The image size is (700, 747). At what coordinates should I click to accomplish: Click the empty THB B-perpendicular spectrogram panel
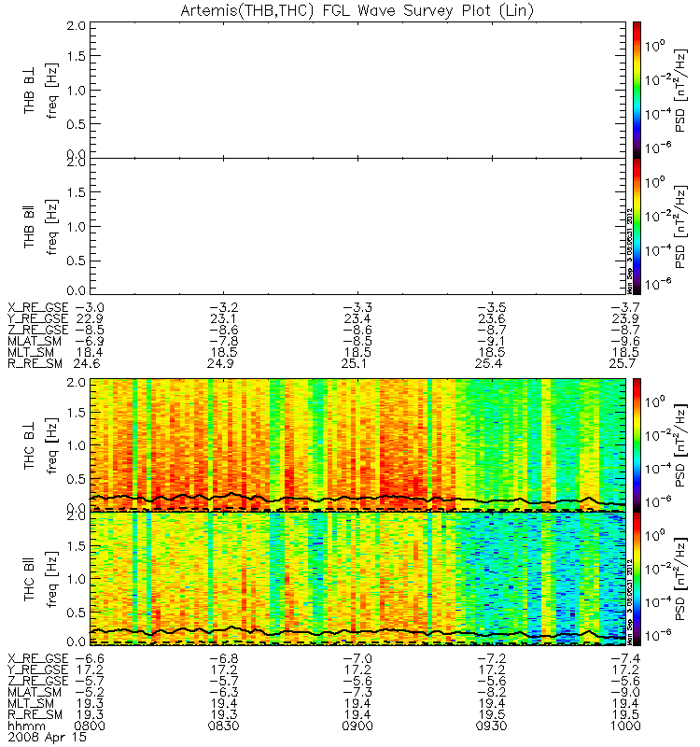[x=357, y=90]
